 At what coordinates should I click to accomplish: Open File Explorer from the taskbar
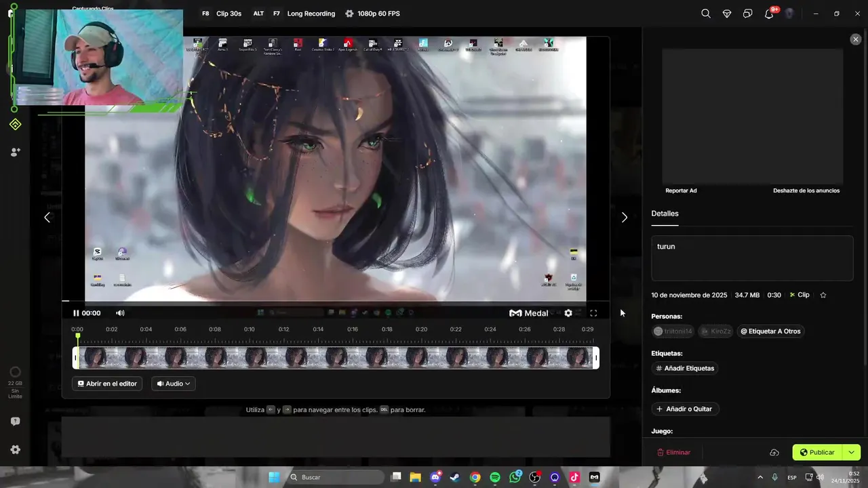pyautogui.click(x=415, y=477)
